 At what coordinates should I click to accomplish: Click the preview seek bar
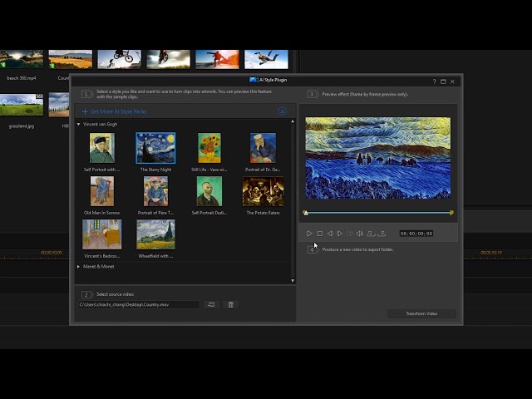coord(378,213)
